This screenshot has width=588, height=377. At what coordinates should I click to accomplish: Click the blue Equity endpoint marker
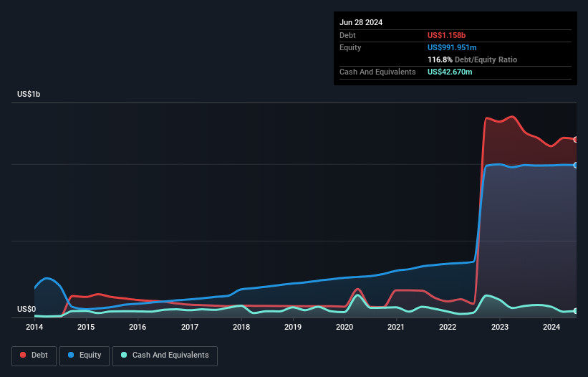576,165
